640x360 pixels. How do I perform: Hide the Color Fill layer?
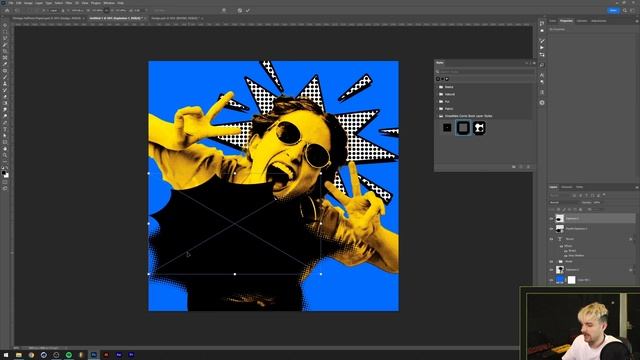click(551, 280)
